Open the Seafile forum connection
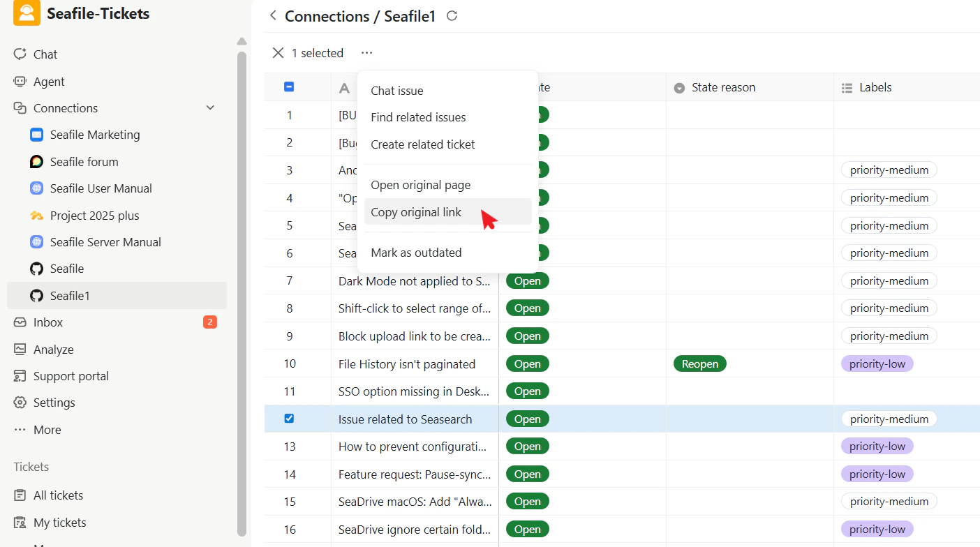980x547 pixels. click(x=84, y=162)
